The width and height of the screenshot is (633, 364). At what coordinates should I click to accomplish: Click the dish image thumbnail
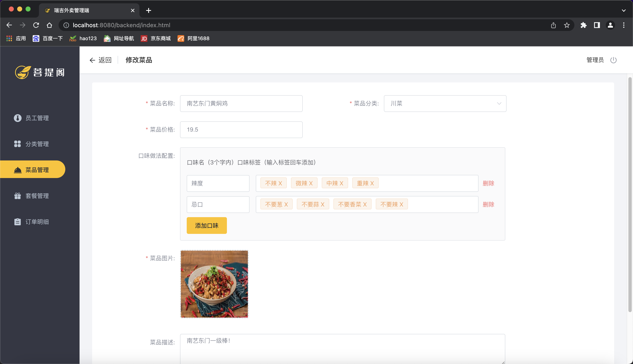(214, 284)
